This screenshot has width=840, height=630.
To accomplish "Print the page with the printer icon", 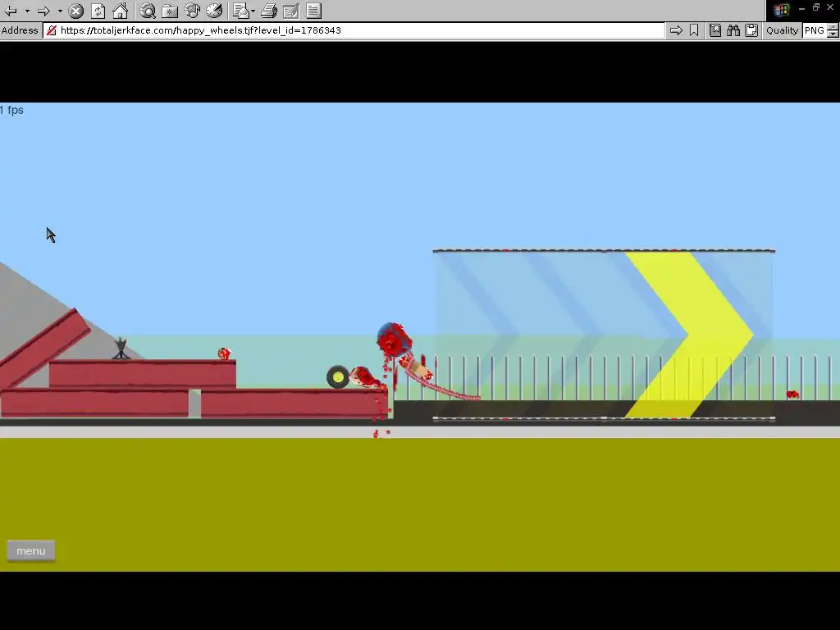I will point(269,11).
